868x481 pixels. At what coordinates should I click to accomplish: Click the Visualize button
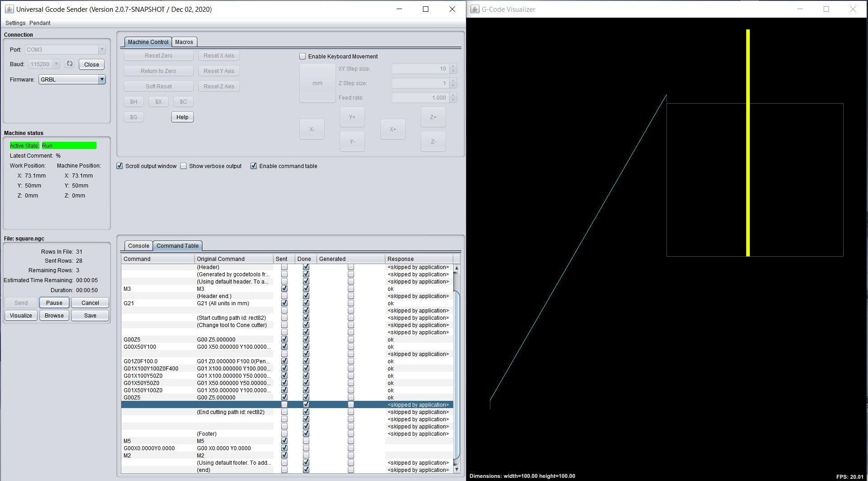click(21, 315)
